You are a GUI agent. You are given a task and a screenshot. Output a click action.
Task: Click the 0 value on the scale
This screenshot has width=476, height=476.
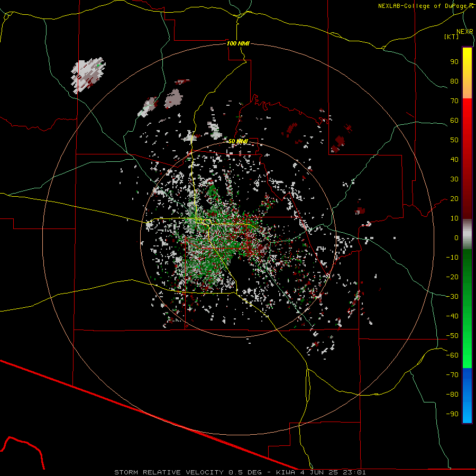(456, 238)
